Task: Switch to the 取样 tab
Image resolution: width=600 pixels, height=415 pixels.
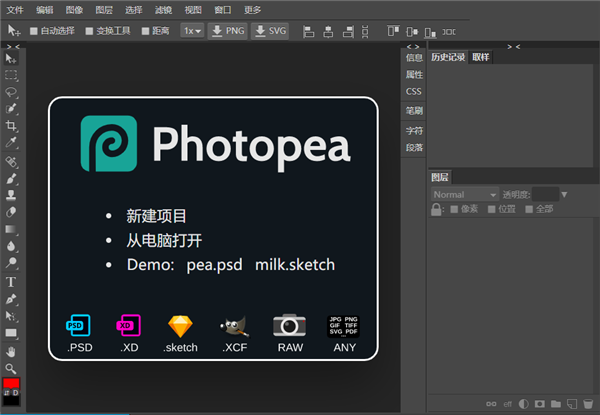Action: point(481,57)
